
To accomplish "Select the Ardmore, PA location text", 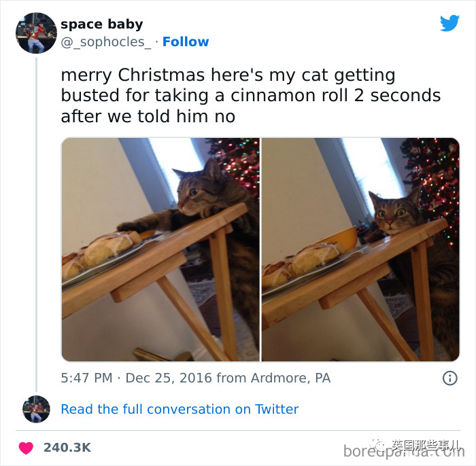I will 290,378.
